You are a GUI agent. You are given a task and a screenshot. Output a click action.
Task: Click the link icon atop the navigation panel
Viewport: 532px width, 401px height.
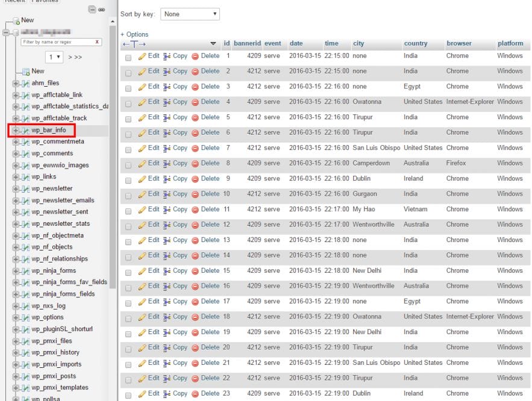click(x=101, y=10)
